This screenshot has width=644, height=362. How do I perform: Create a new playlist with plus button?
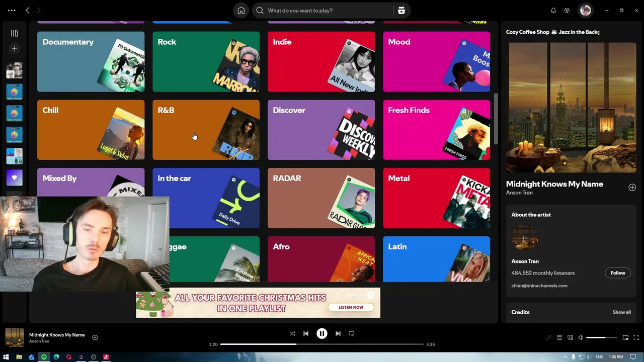(x=14, y=49)
